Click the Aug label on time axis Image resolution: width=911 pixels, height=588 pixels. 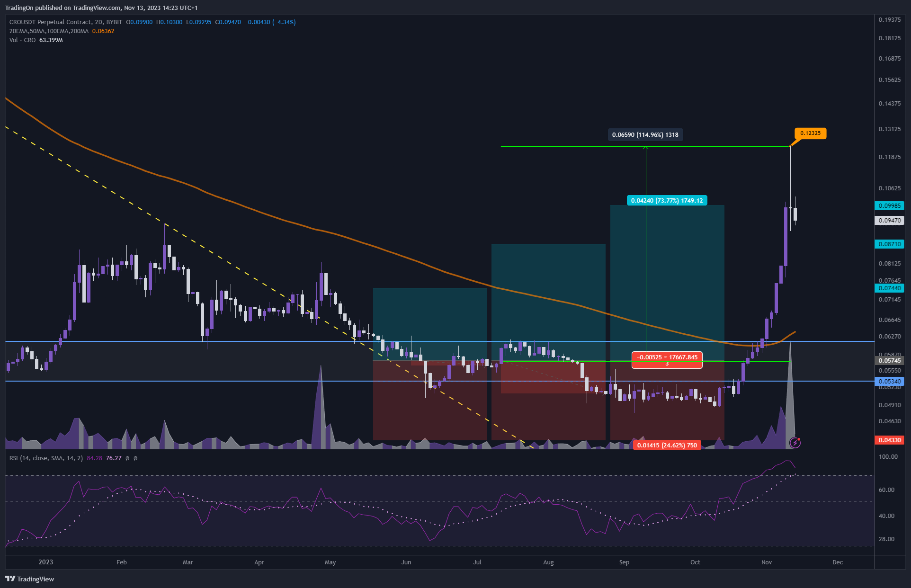pos(548,562)
